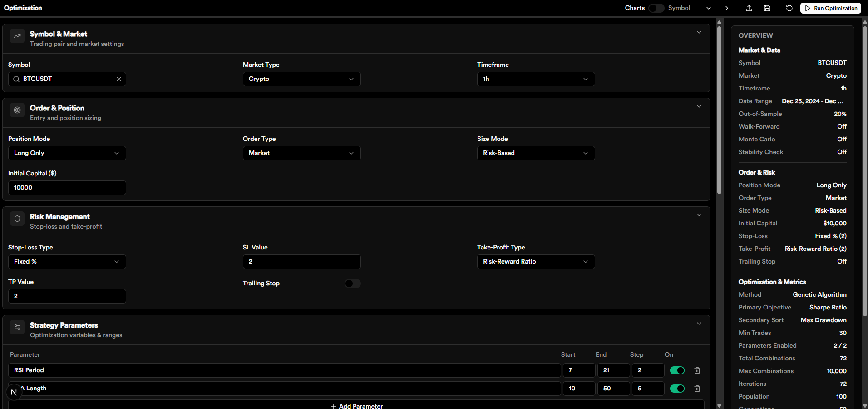Collapse the Order & Position section
868x409 pixels.
click(699, 106)
